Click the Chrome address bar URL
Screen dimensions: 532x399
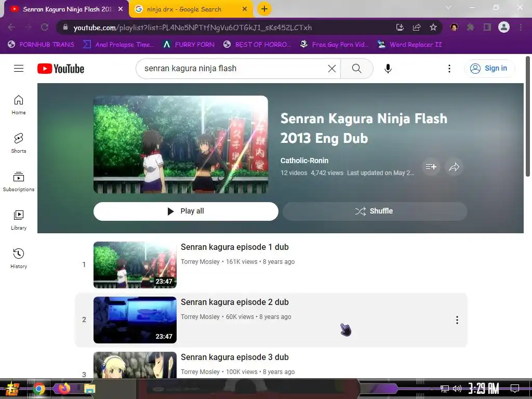[x=193, y=28]
